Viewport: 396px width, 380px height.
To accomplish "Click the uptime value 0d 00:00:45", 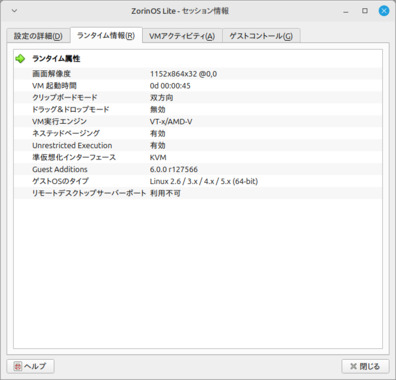I will pyautogui.click(x=170, y=86).
